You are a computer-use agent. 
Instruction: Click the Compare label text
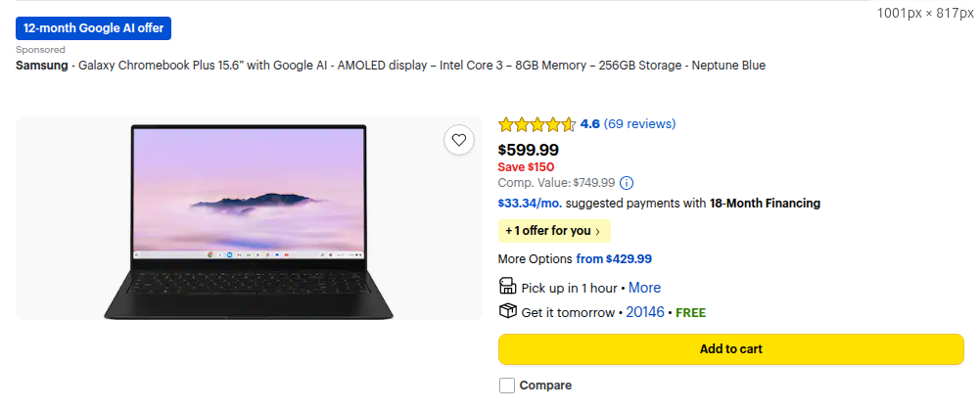click(545, 386)
